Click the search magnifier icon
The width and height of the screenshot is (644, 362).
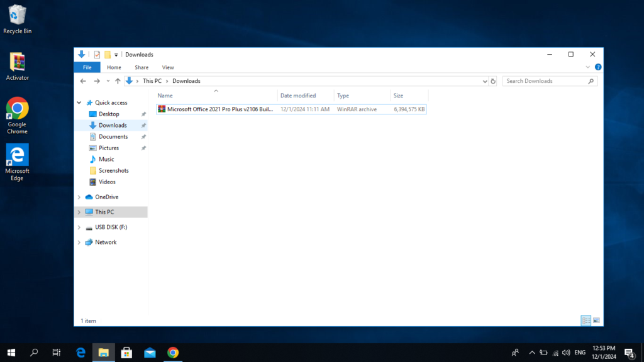tap(591, 81)
